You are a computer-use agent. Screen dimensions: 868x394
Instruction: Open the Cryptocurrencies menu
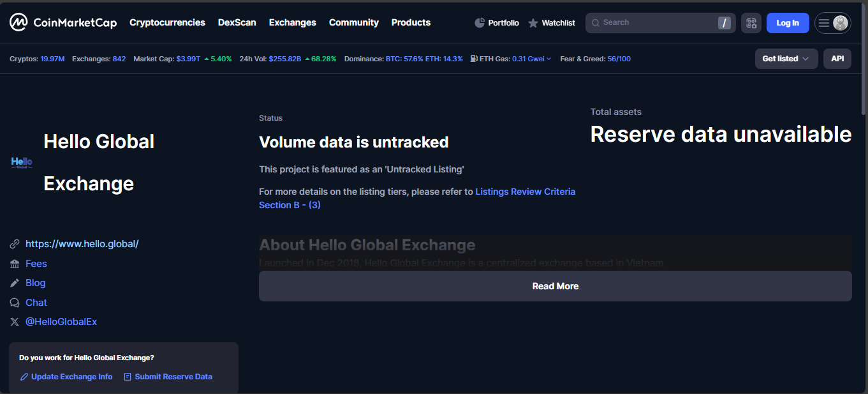pos(167,22)
